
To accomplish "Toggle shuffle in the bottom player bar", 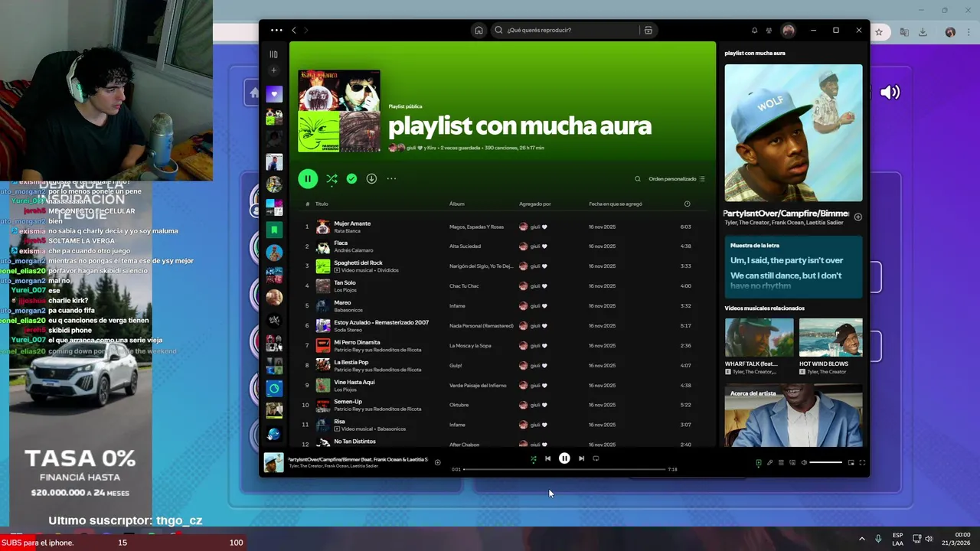I will (x=534, y=459).
